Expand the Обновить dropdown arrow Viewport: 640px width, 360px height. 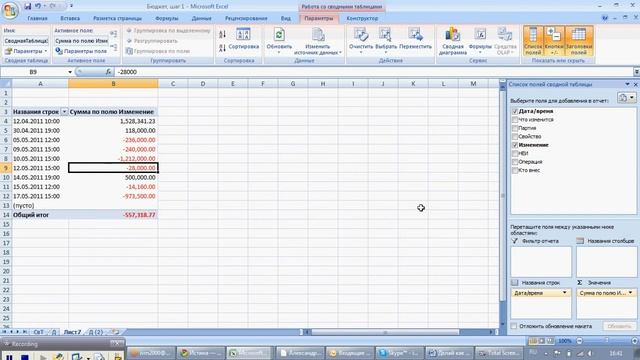[x=279, y=53]
